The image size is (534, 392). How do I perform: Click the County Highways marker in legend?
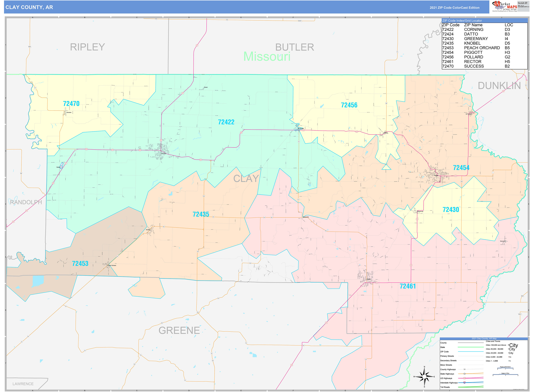[x=464, y=369]
